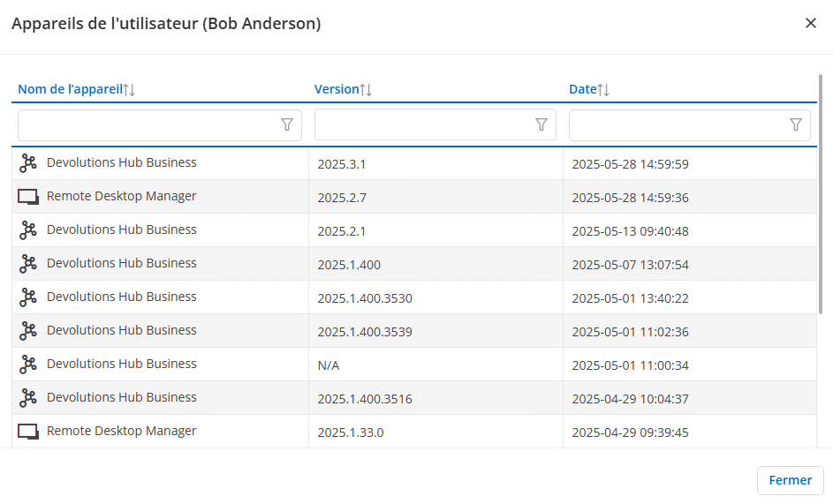Click the monitor icon in the 2025.2.7 row
Image resolution: width=833 pixels, height=504 pixels.
pos(28,197)
